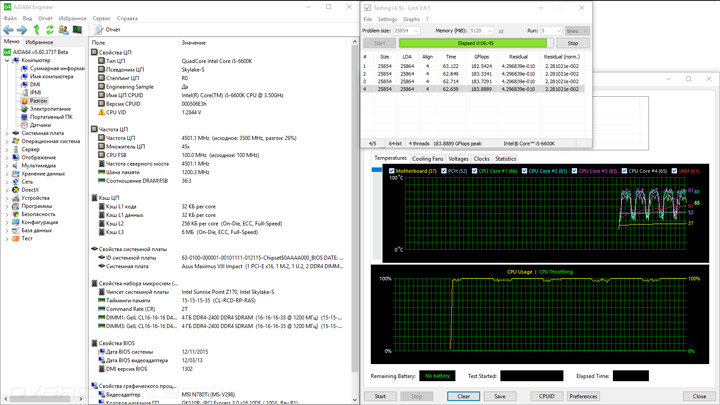Screen dimensions: 720x405
Task: Select DMI tree item
Action: (x=35, y=84)
